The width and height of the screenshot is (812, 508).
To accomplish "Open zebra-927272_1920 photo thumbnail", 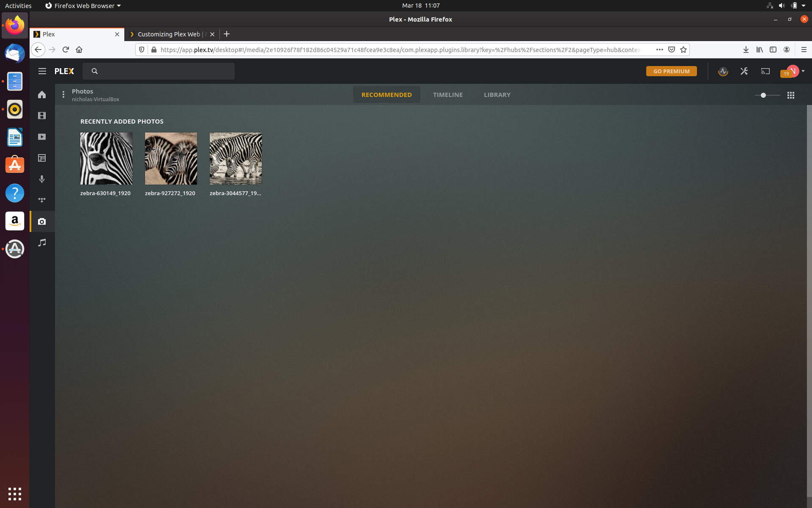I will click(x=171, y=158).
